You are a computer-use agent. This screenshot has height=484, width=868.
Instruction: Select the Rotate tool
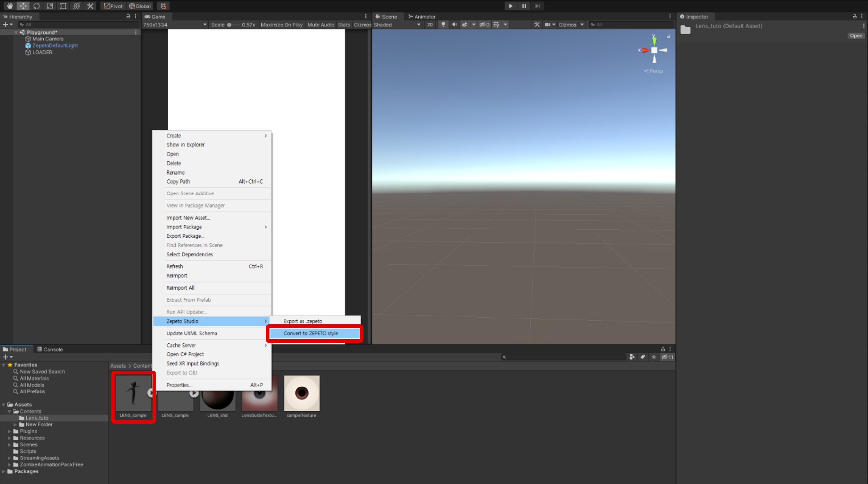(x=36, y=6)
